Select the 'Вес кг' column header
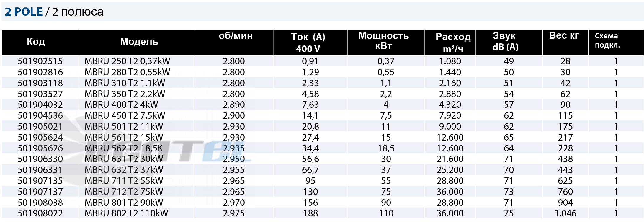The height and width of the screenshot is (222, 644). tap(564, 35)
